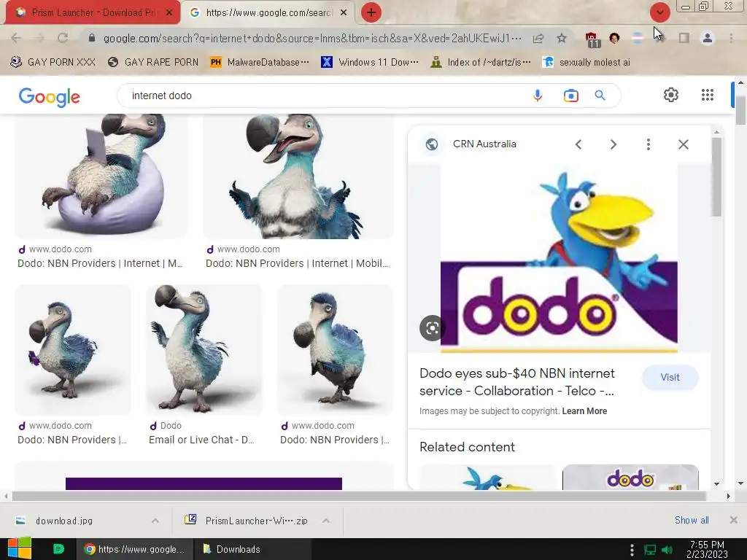The width and height of the screenshot is (747, 560).
Task: Expand options for the PrismLauncher zip download
Action: [x=326, y=521]
